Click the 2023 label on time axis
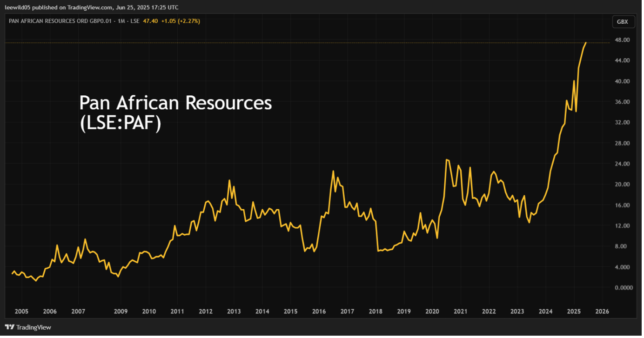 (517, 311)
